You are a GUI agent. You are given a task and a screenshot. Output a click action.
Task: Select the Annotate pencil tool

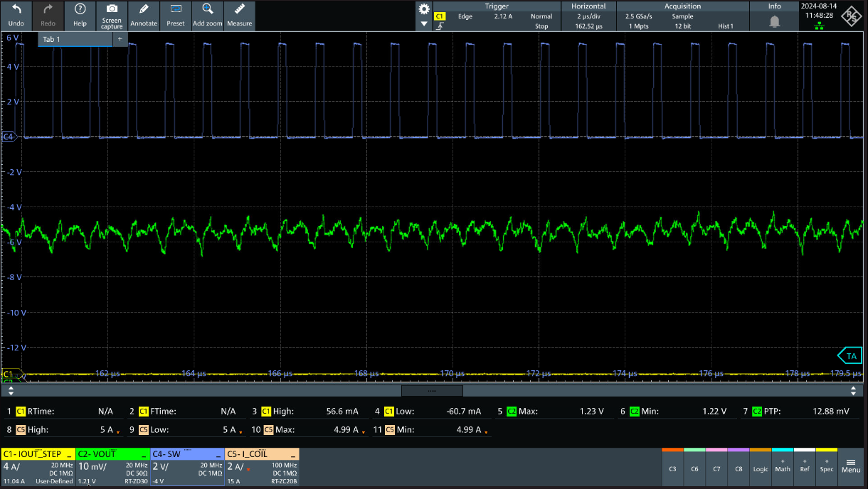click(x=144, y=14)
